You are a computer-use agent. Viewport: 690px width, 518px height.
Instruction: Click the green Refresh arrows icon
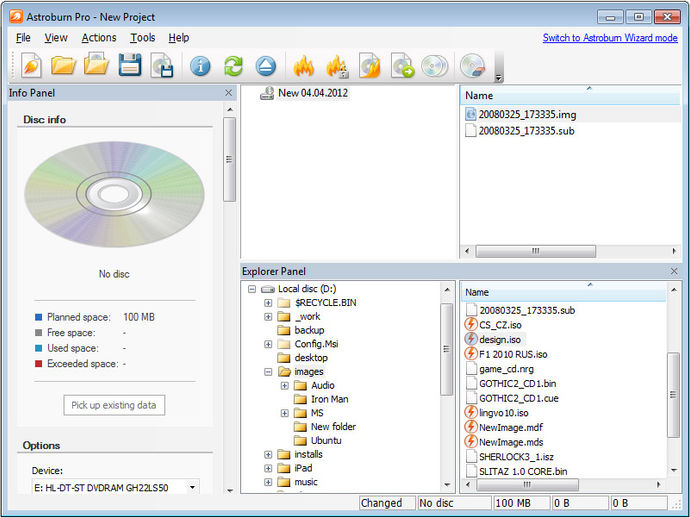tap(233, 66)
